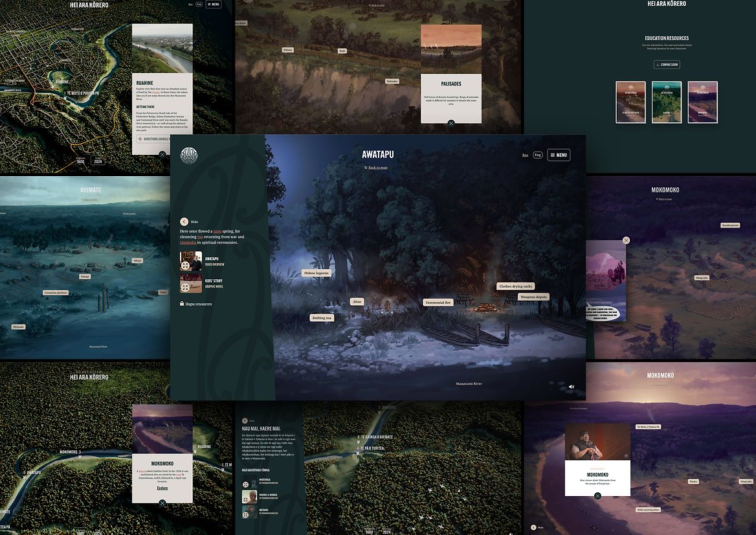Dismiss the comic panel with X icon
Viewport: 756px width, 535px height.
[626, 240]
